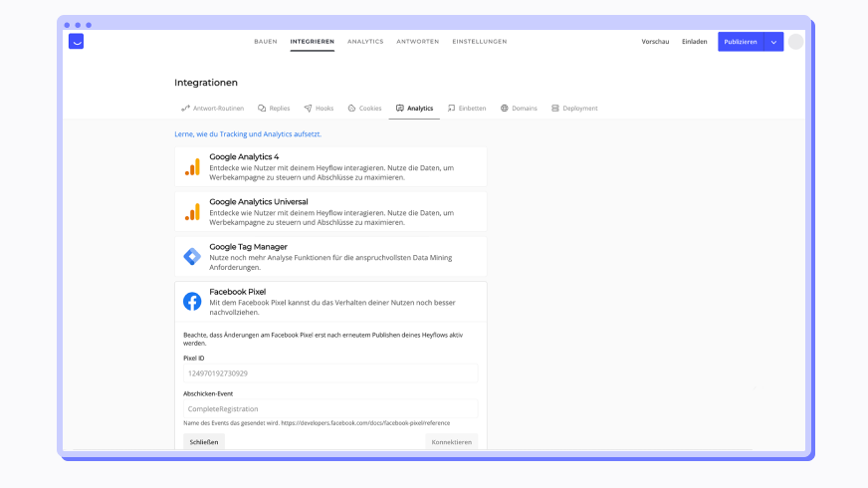Open the Einstellungen menu
The image size is (868, 488).
[480, 42]
